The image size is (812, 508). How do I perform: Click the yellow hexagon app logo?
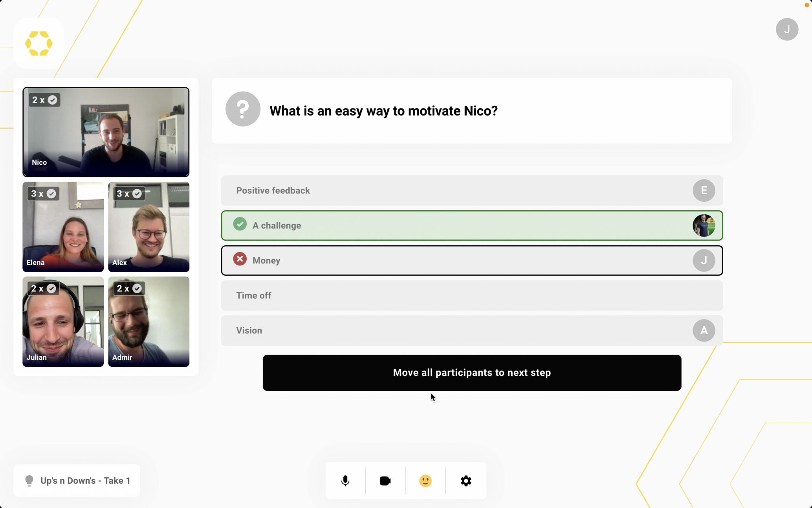(39, 44)
